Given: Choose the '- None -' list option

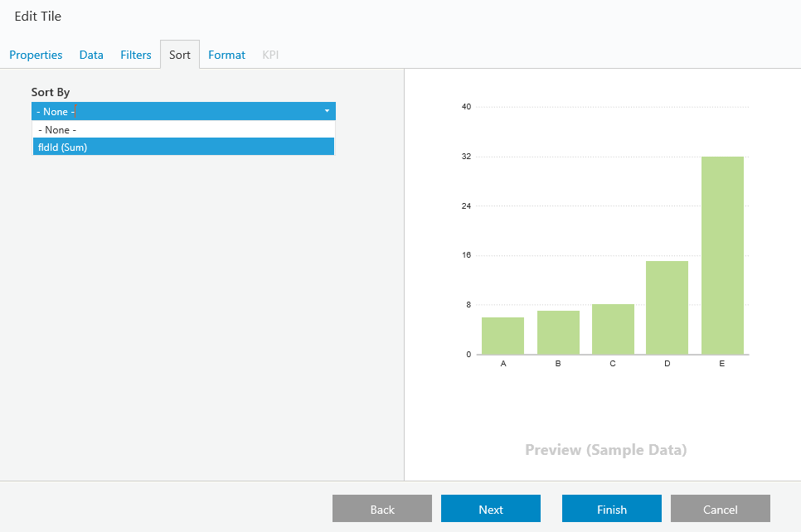Looking at the screenshot, I should pos(183,129).
